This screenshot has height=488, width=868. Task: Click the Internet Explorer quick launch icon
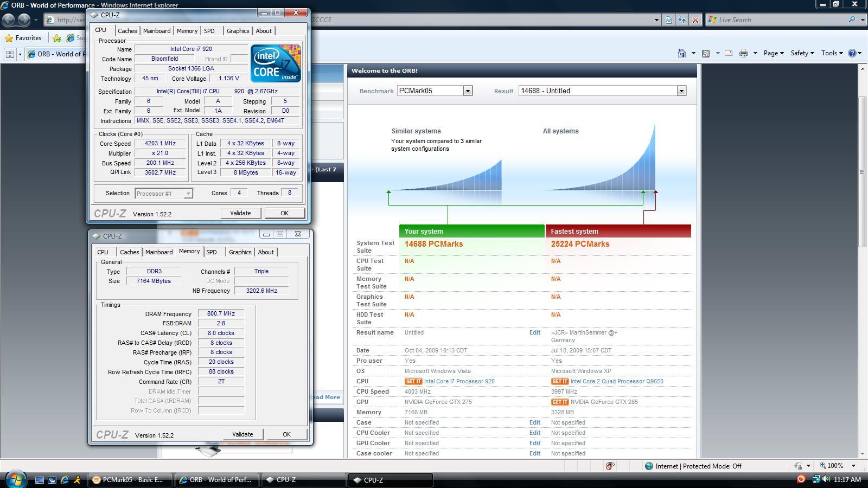pyautogui.click(x=65, y=480)
